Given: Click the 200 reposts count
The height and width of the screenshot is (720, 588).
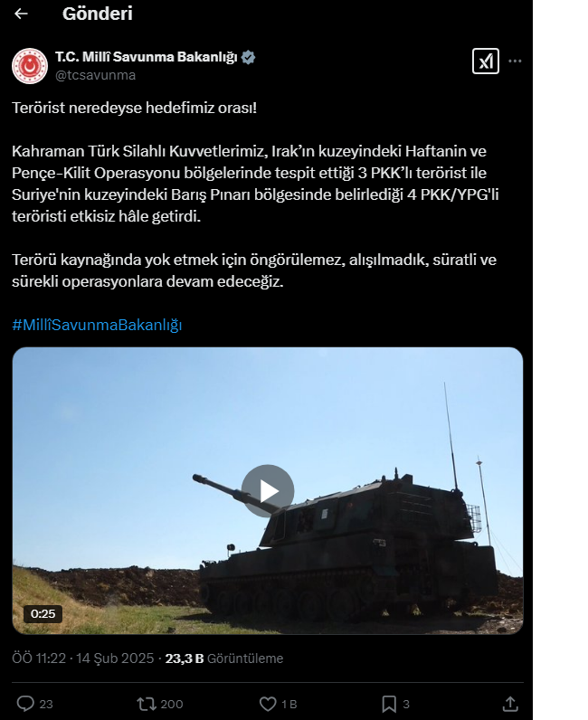Looking at the screenshot, I should coord(172,705).
